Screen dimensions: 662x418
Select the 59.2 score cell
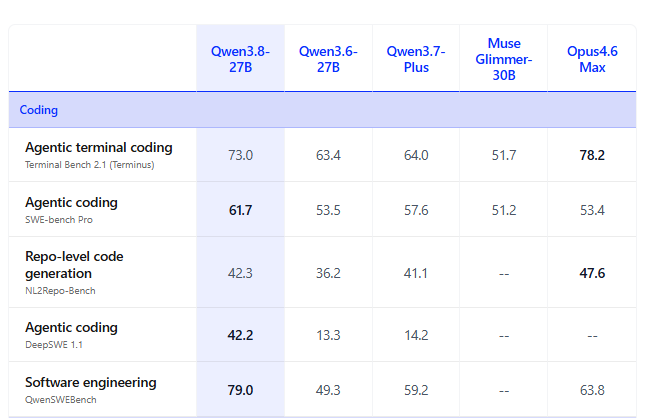416,390
